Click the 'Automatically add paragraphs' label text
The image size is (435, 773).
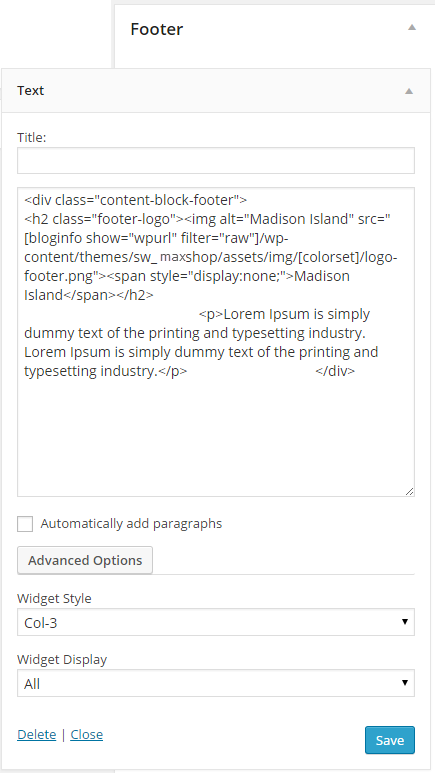point(131,524)
